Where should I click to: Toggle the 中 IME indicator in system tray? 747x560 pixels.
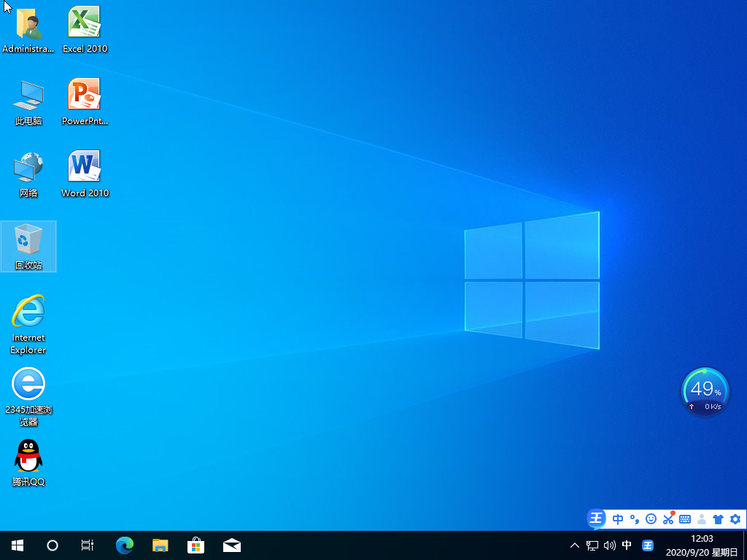pyautogui.click(x=627, y=545)
